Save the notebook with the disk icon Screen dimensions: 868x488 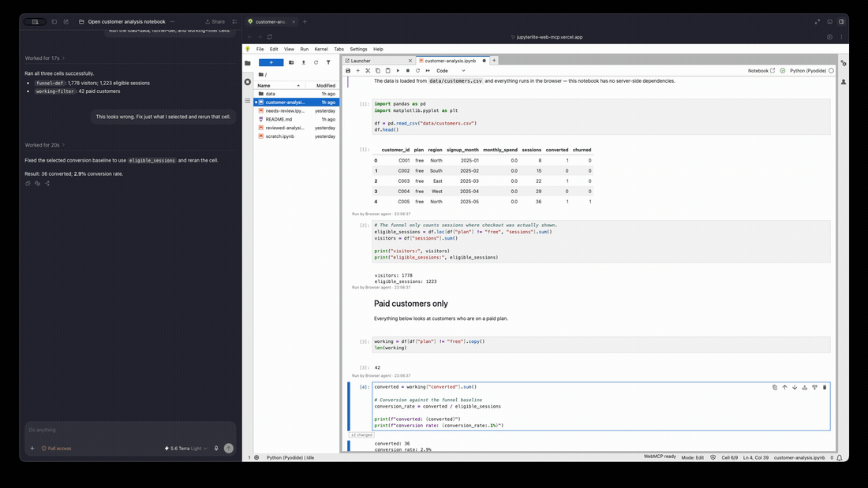(x=348, y=71)
